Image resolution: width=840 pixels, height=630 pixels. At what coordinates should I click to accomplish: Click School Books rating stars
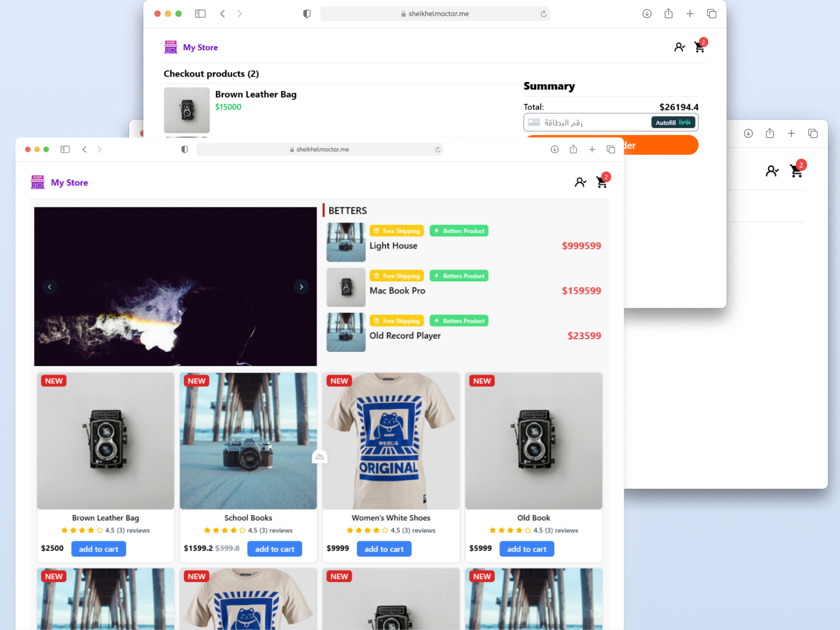pyautogui.click(x=225, y=530)
